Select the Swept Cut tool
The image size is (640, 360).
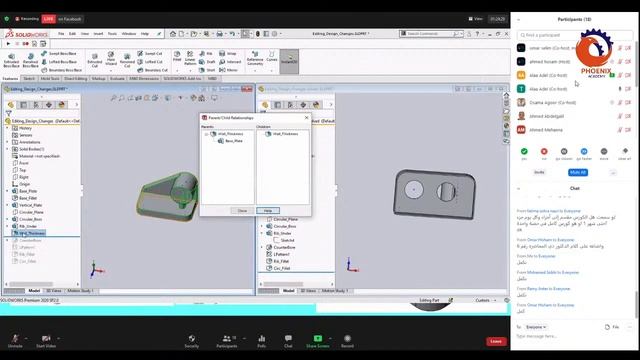[150, 53]
